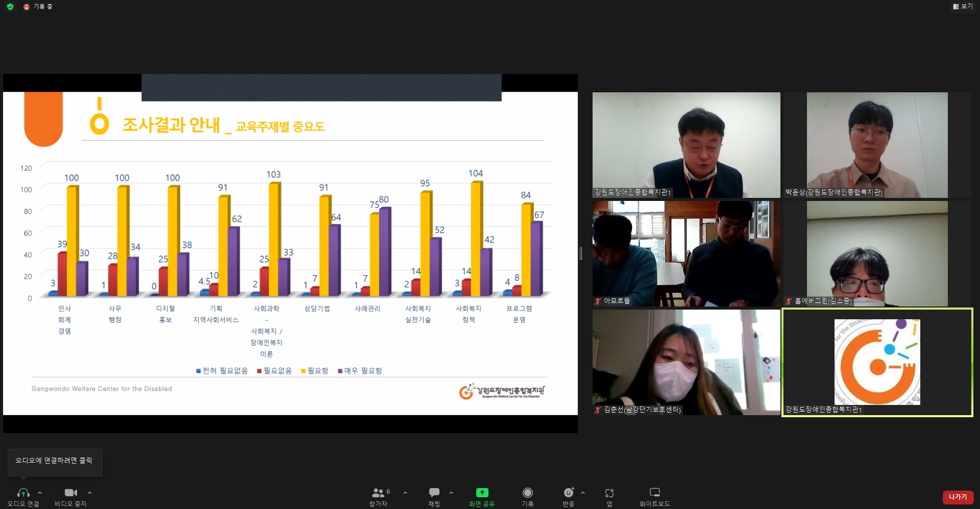980x509 pixels.
Task: Expand audio options arrow
Action: click(x=40, y=493)
